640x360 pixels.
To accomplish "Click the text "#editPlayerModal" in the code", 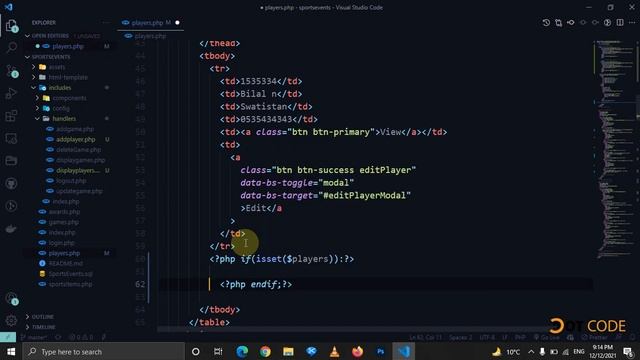I will tap(367, 196).
